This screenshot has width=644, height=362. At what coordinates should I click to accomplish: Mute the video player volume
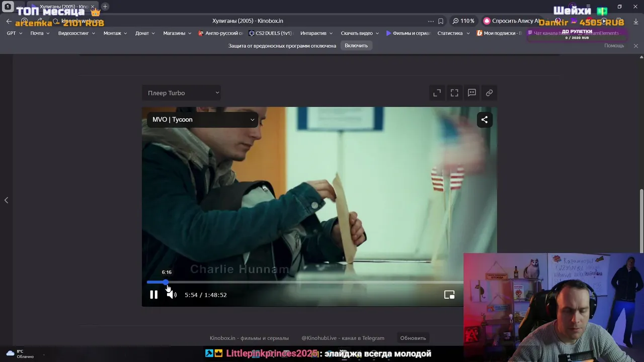pyautogui.click(x=172, y=295)
